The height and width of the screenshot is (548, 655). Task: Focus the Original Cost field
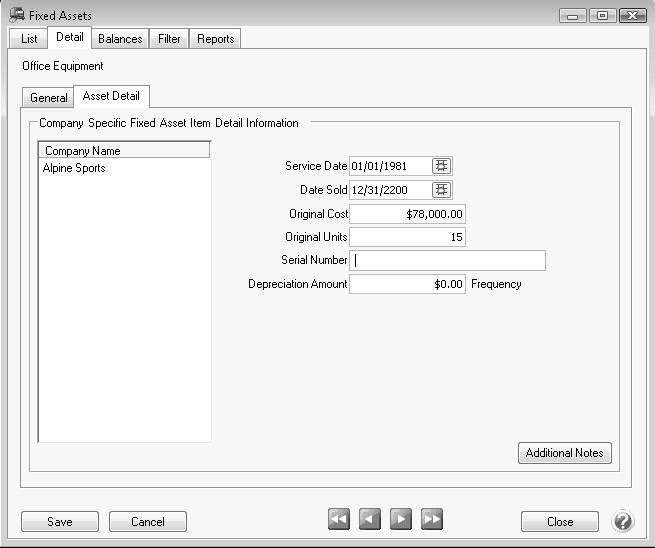(x=407, y=214)
